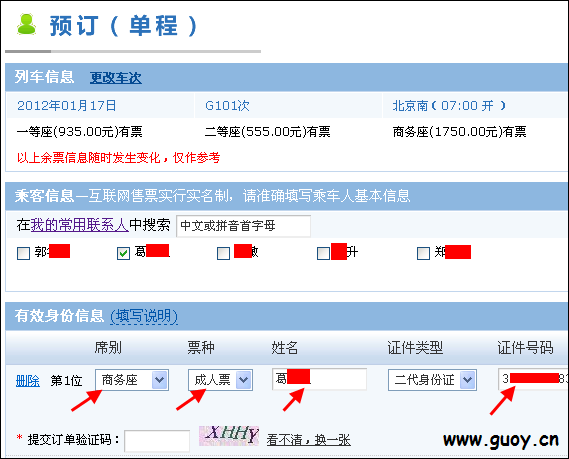Open the 席别 dropdown arrow for 商务座
The width and height of the screenshot is (569, 459).
click(x=159, y=380)
